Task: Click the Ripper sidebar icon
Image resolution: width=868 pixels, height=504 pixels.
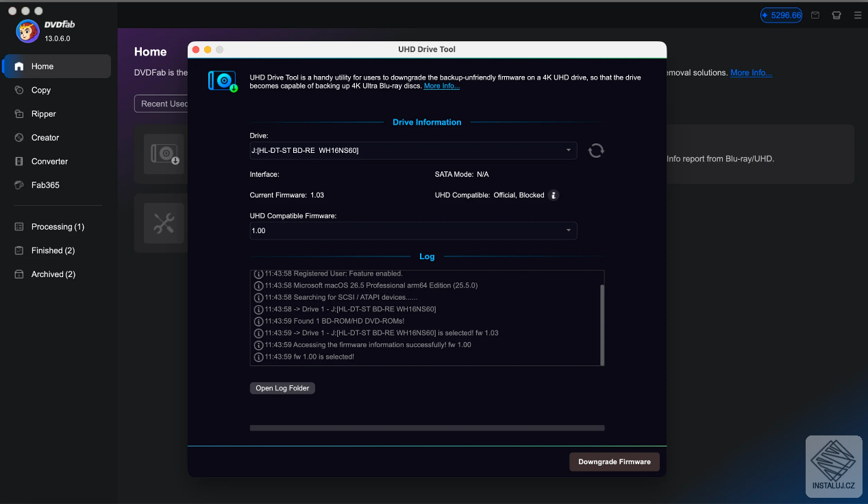Action: [19, 114]
